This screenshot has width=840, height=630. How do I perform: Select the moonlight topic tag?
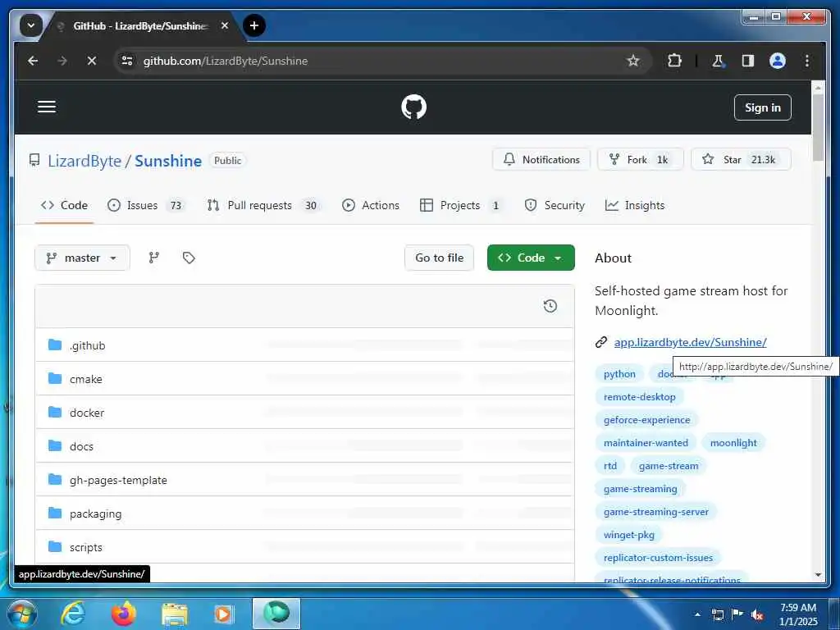click(x=733, y=443)
